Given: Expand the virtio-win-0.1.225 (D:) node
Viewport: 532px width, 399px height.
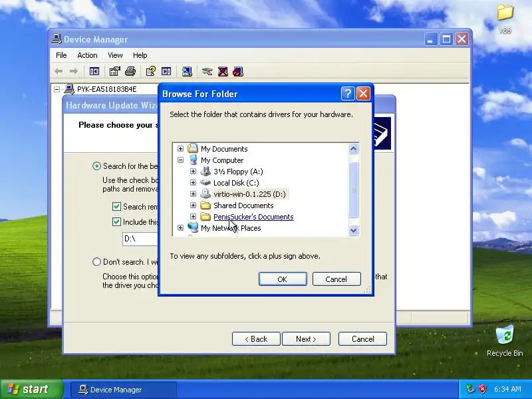Looking at the screenshot, I should pyautogui.click(x=193, y=194).
